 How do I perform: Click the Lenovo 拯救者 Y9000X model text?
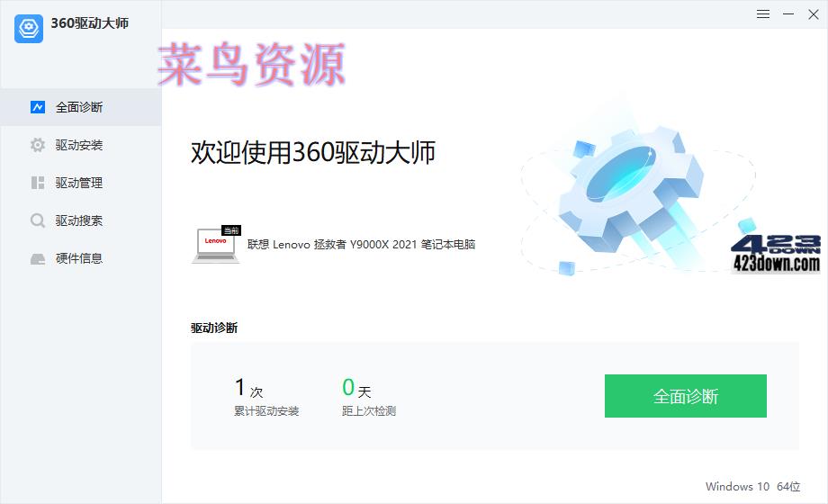pos(361,244)
